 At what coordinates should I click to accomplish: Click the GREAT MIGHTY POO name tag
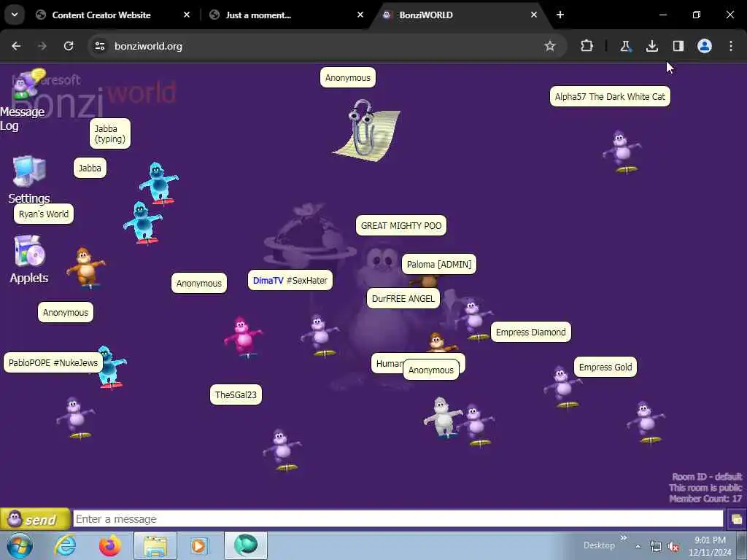401,226
